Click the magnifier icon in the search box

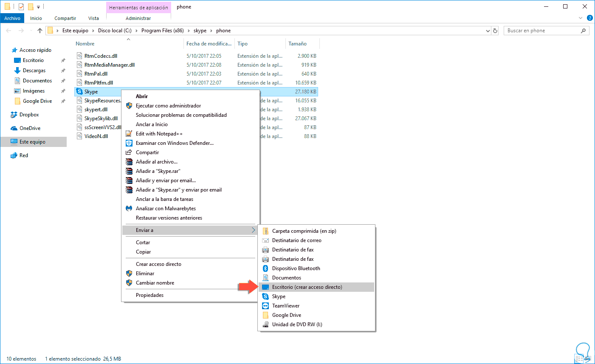(583, 31)
